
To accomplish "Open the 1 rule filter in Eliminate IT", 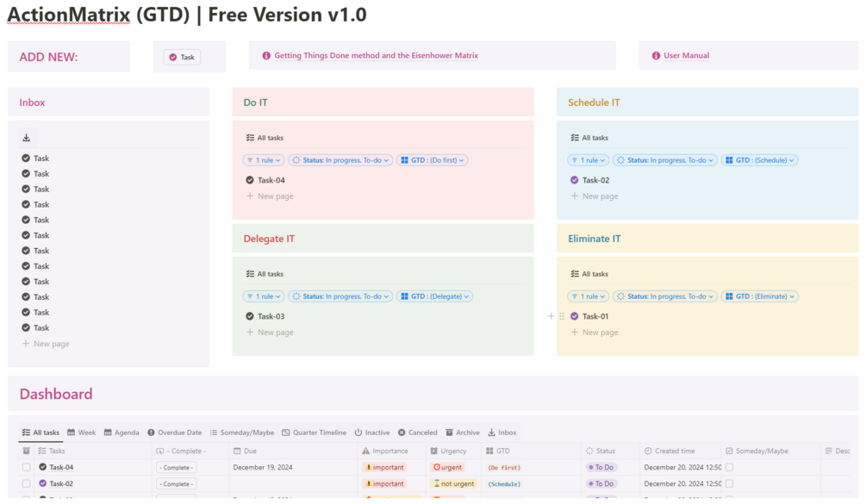I will [x=589, y=296].
